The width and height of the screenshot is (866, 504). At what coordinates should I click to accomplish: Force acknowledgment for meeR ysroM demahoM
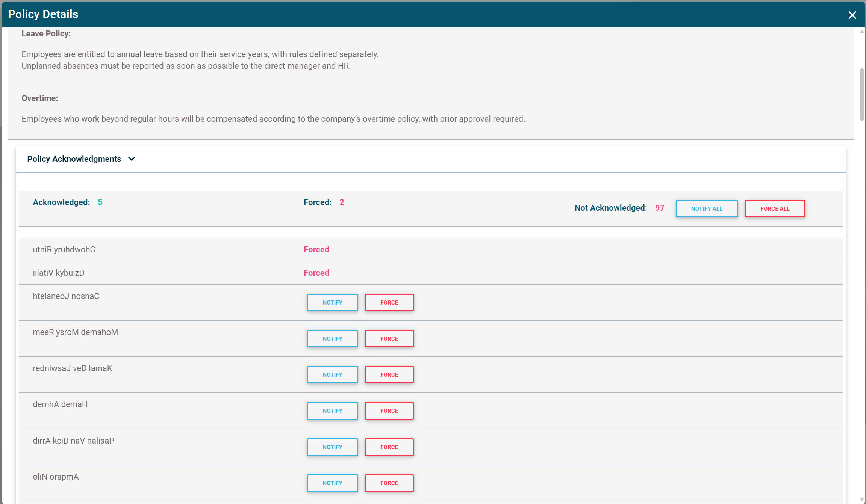(x=389, y=338)
